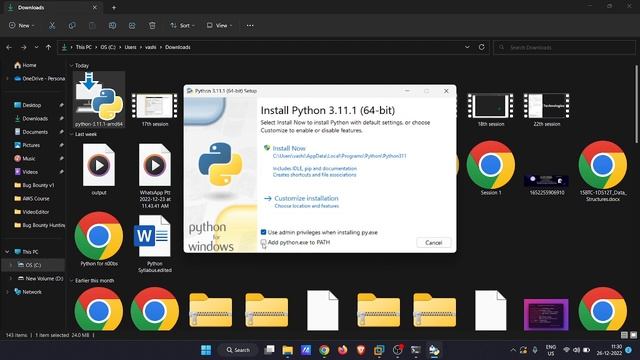Image resolution: width=640 pixels, height=360 pixels.
Task: Click Customize installation link
Action: pyautogui.click(x=306, y=198)
